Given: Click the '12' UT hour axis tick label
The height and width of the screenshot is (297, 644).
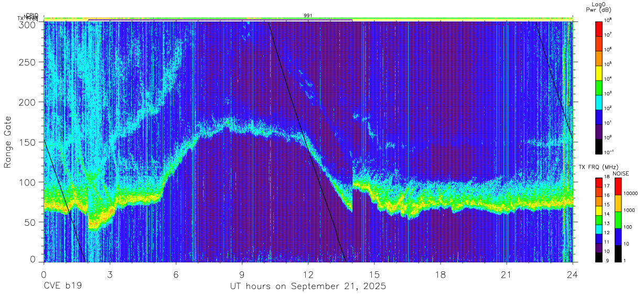Looking at the screenshot, I should tap(308, 274).
